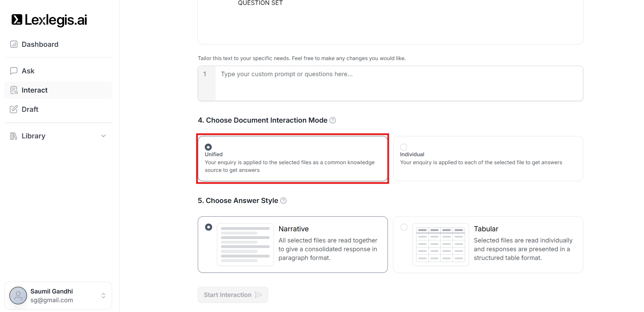Screen dimensions: 644x312
Task: Click the Ask chat bubble icon
Action: point(14,71)
